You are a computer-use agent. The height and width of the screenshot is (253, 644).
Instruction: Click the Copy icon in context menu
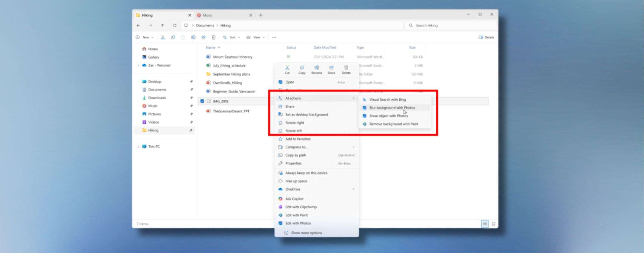click(x=302, y=70)
